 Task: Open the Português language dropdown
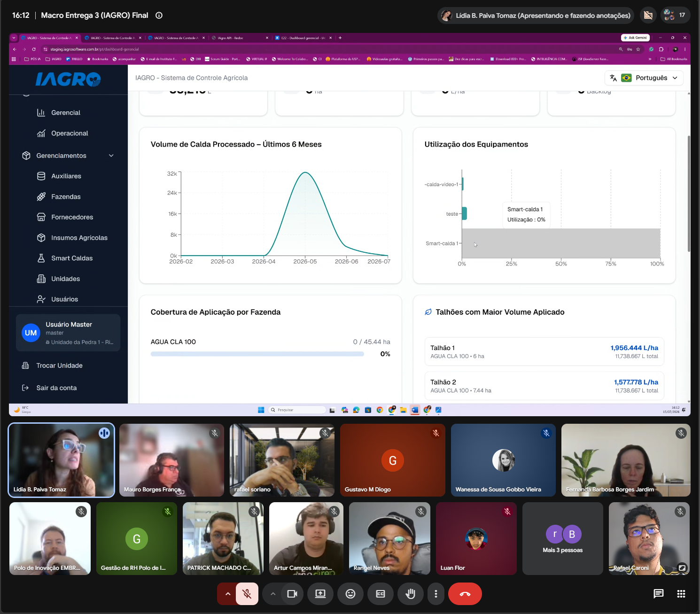[x=644, y=78]
